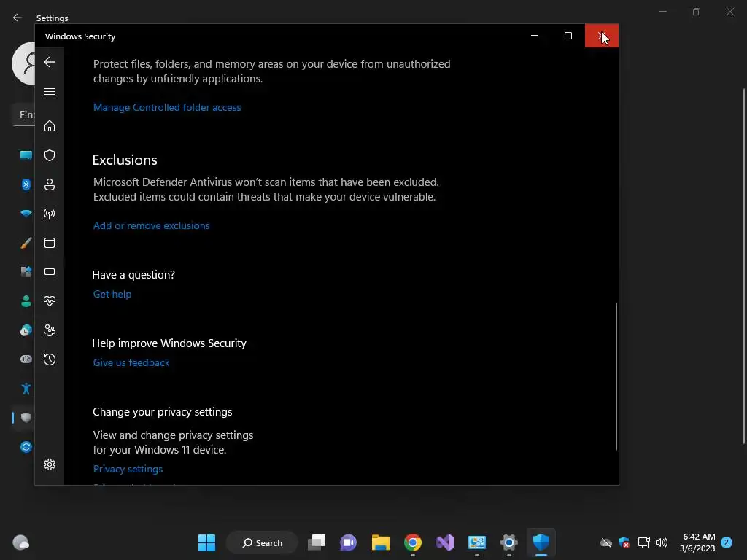
Task: Select Privacy & security in Settings sidebar
Action: 26,418
